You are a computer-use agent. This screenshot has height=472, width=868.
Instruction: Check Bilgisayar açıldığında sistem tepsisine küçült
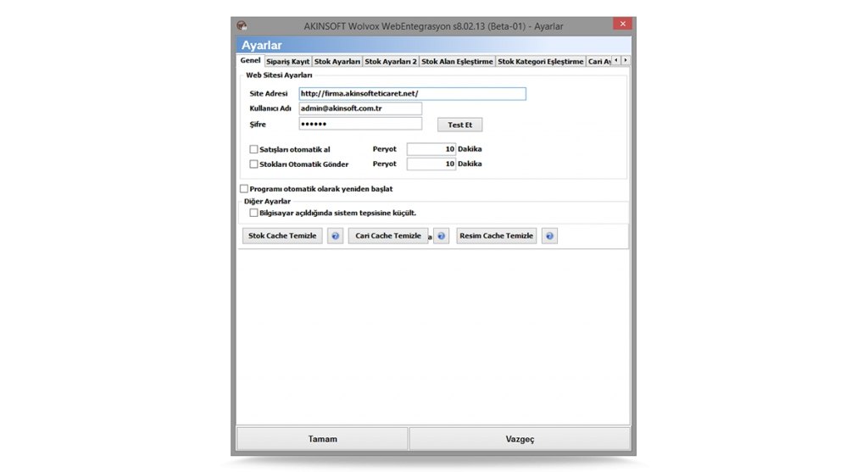[253, 213]
